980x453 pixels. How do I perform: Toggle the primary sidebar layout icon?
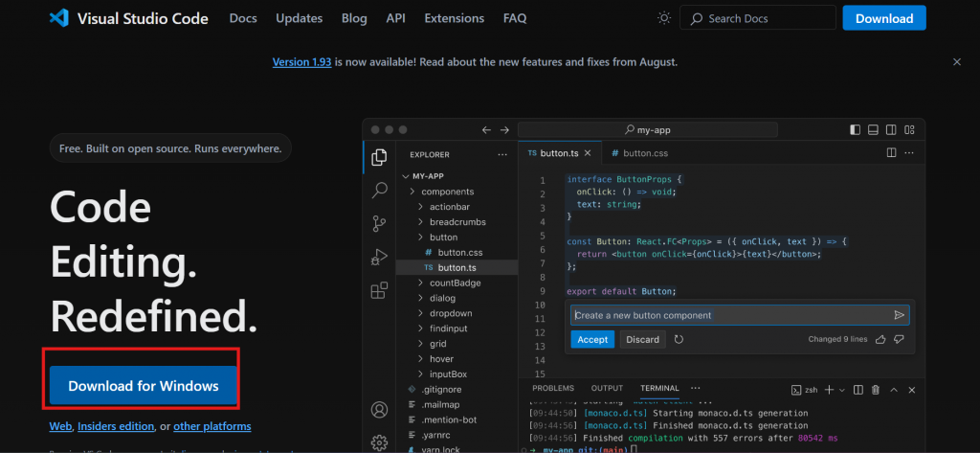[x=855, y=129]
